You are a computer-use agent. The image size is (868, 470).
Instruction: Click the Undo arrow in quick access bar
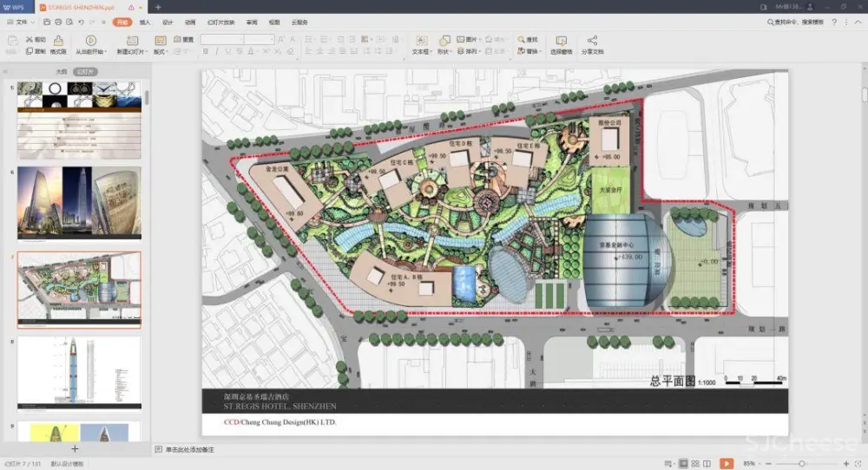click(81, 22)
